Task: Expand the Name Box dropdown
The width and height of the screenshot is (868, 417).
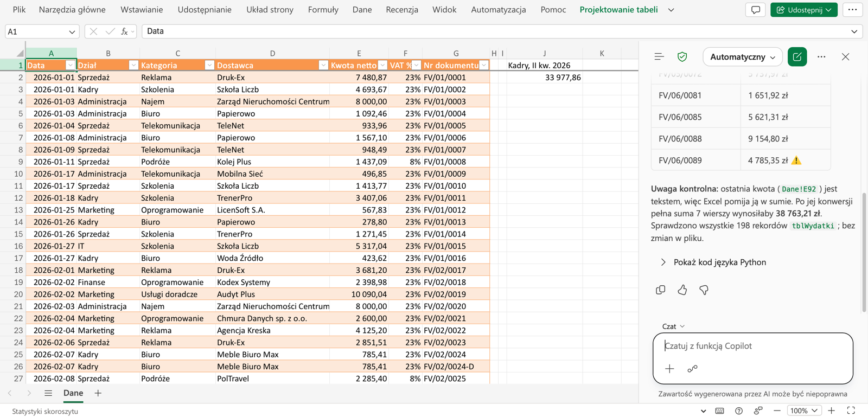Action: pos(72,32)
